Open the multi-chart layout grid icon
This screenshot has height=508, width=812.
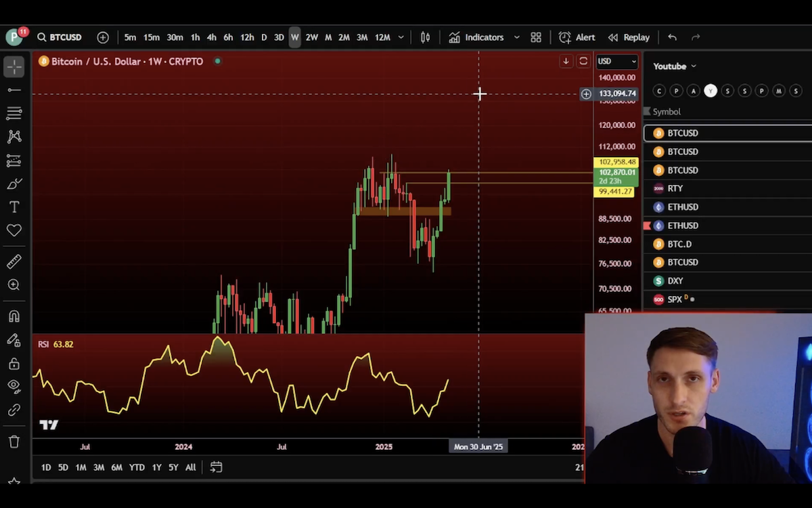click(x=535, y=37)
